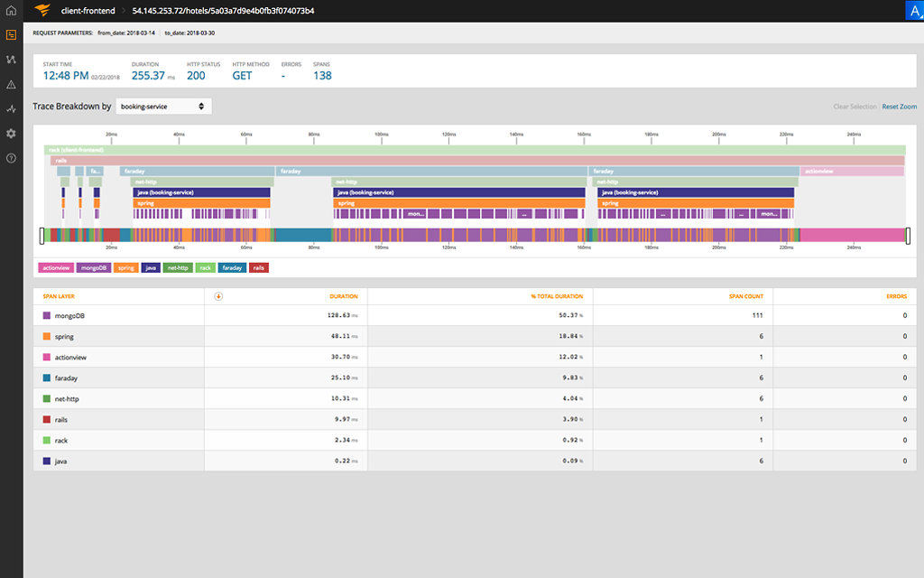
Task: Open the Home view from the sidebar
Action: (x=10, y=10)
